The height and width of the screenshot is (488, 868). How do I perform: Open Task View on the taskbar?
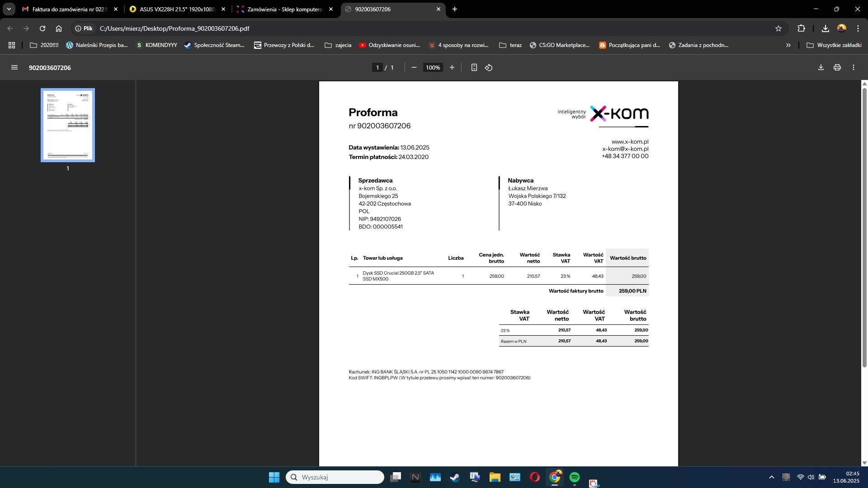pos(396,477)
